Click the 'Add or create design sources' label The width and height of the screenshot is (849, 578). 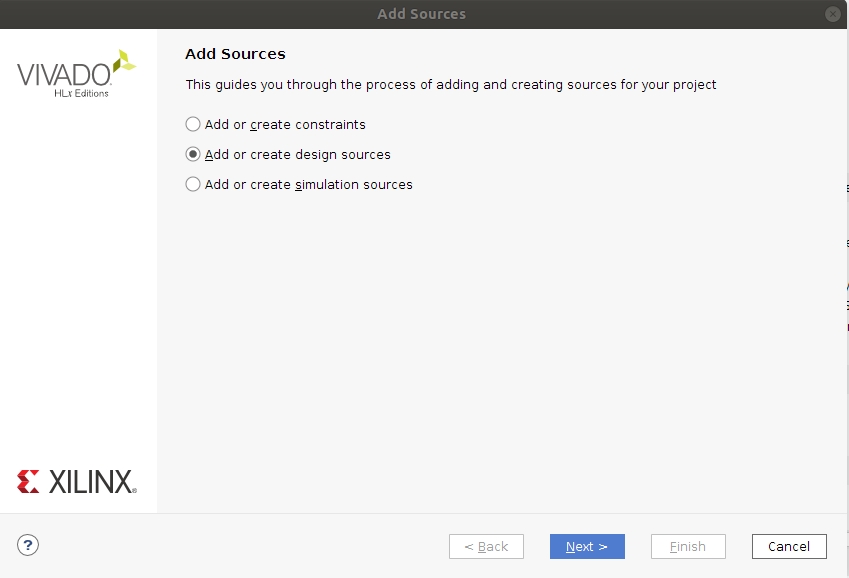(297, 155)
